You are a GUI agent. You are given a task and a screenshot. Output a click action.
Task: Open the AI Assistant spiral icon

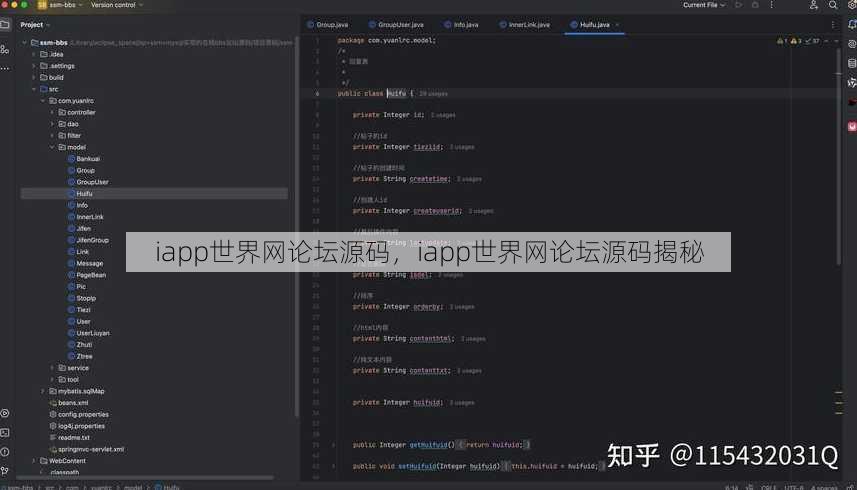pyautogui.click(x=852, y=44)
